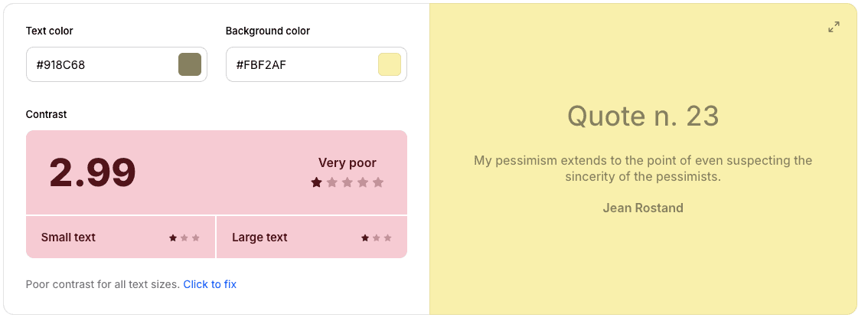This screenshot has width=868, height=321.
Task: Click the first filled star under Very poor
Action: coord(317,182)
